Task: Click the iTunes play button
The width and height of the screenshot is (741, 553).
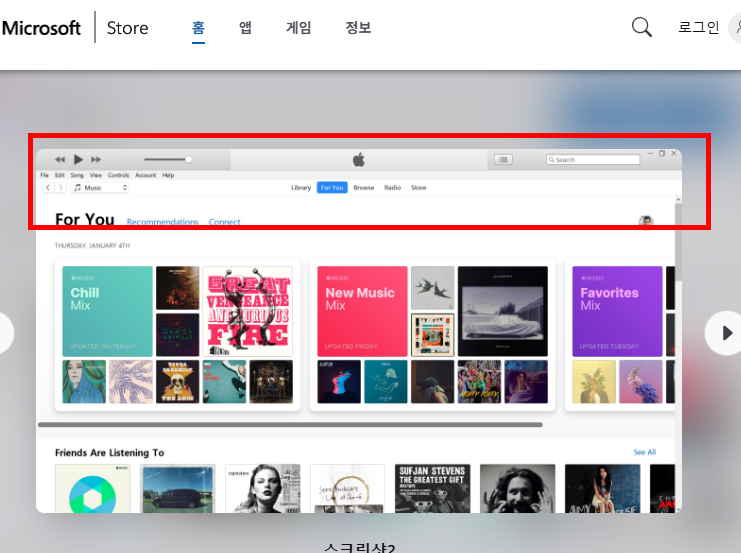Action: click(78, 159)
